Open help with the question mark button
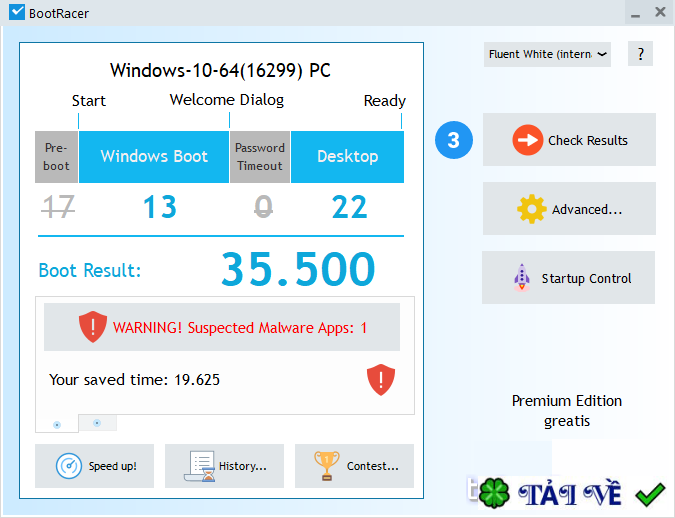This screenshot has height=518, width=675. pyautogui.click(x=641, y=54)
